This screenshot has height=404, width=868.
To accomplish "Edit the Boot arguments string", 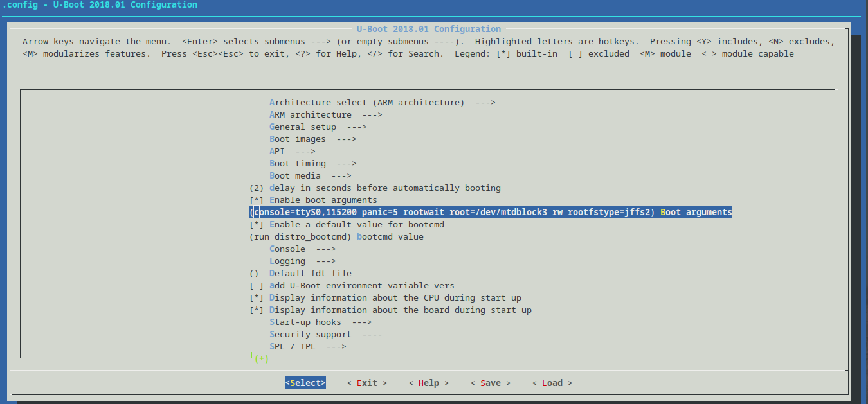I will point(491,213).
